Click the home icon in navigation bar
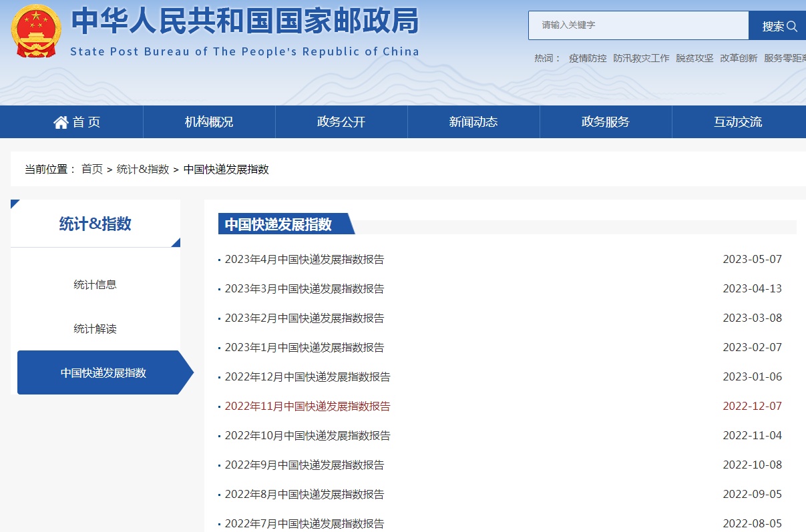Viewport: 806px width, 532px height. tap(61, 122)
